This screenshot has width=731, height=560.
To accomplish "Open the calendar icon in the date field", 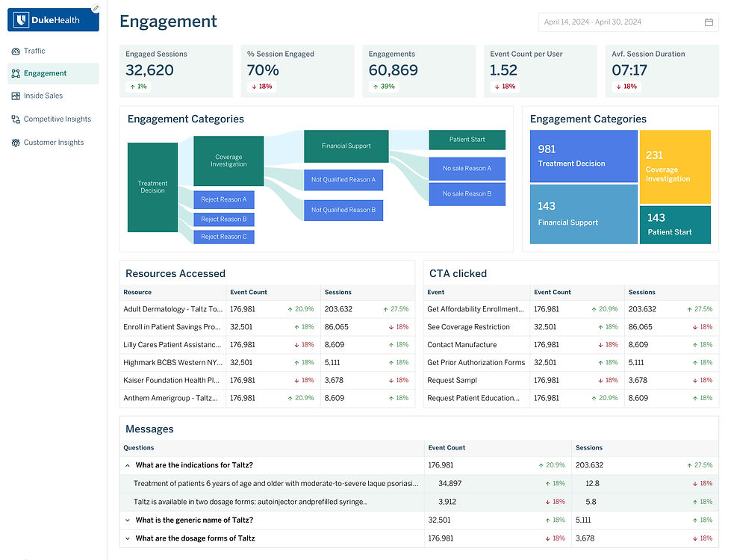I will click(x=709, y=22).
